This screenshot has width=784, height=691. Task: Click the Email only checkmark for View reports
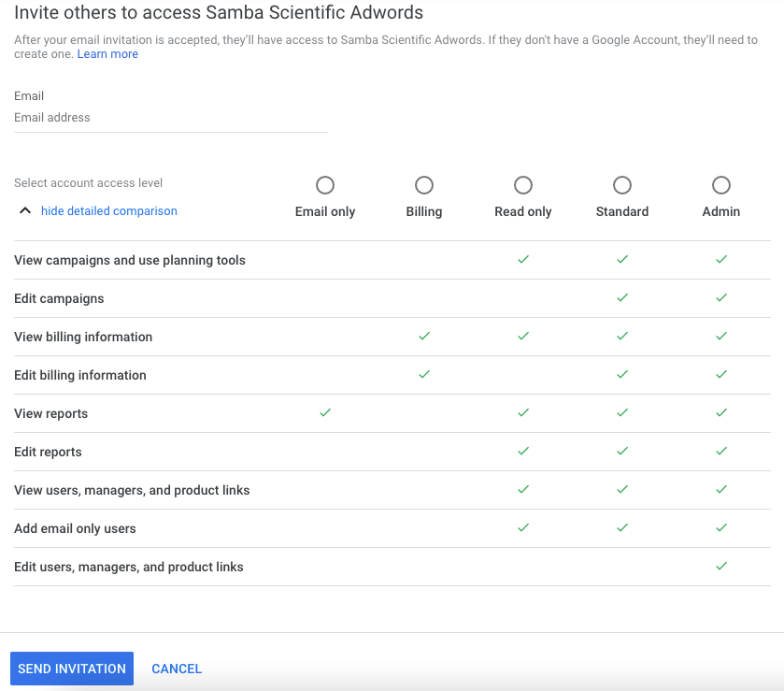325,412
